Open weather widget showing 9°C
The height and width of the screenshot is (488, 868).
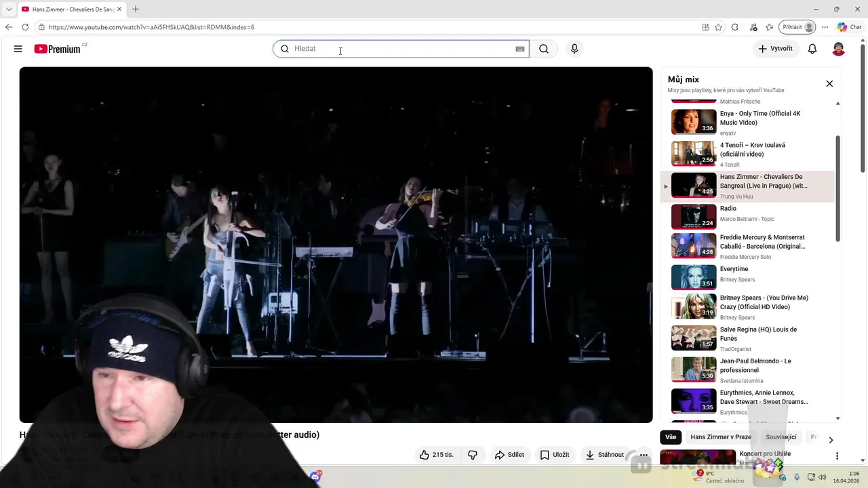pyautogui.click(x=718, y=477)
